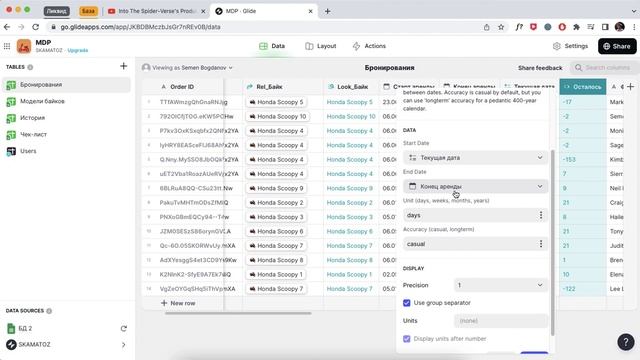
Task: Open days unit options menu
Action: (541, 215)
